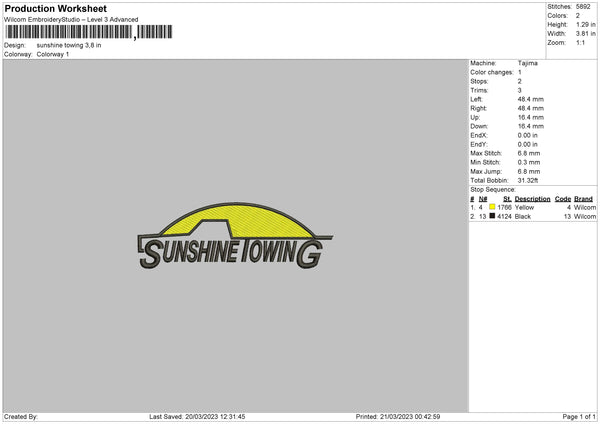Click the Min Stitch value "0.3 mm"
Screen dimensions: 600x424
[529, 162]
